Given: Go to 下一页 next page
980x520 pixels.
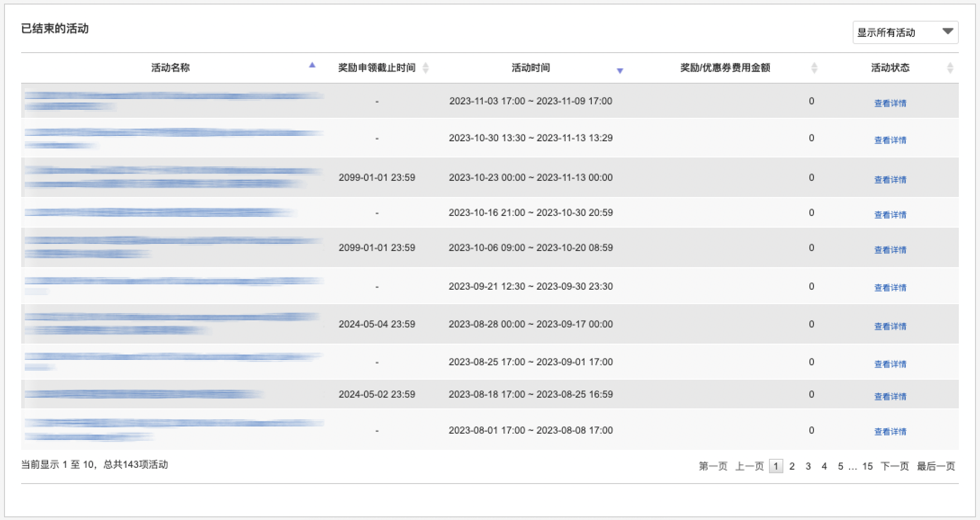Looking at the screenshot, I should pos(895,466).
